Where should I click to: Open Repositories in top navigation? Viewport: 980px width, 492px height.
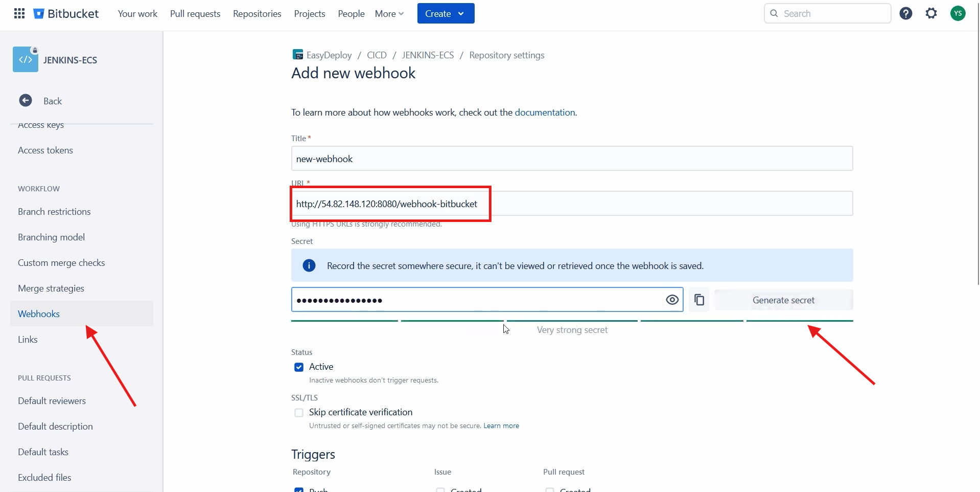(257, 14)
